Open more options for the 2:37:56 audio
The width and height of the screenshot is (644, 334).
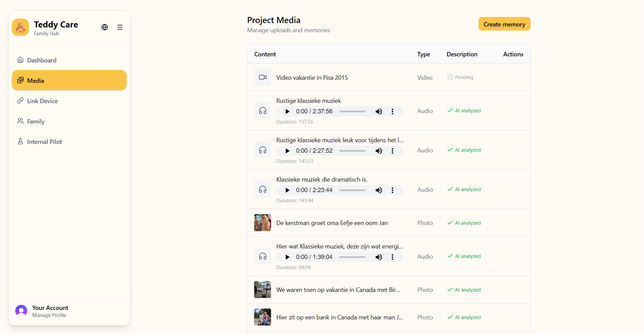(x=392, y=111)
